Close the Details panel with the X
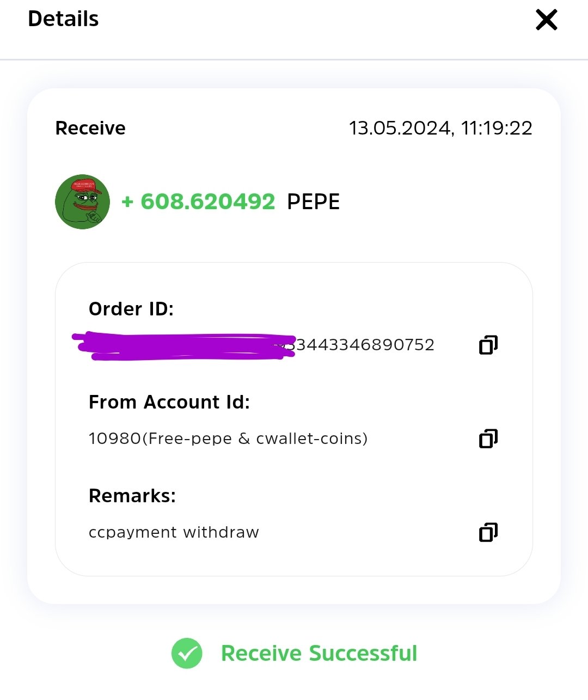The width and height of the screenshot is (588, 700). [547, 20]
